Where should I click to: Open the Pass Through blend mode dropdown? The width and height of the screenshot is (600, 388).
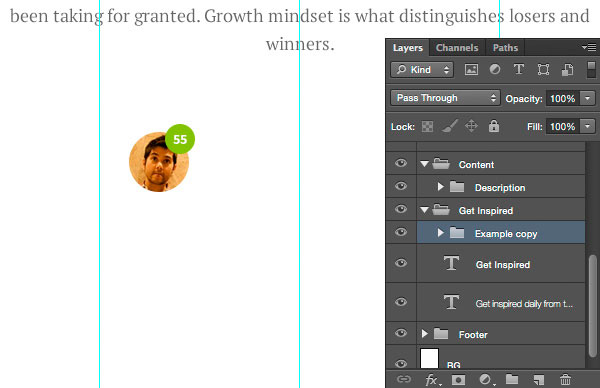coord(445,98)
